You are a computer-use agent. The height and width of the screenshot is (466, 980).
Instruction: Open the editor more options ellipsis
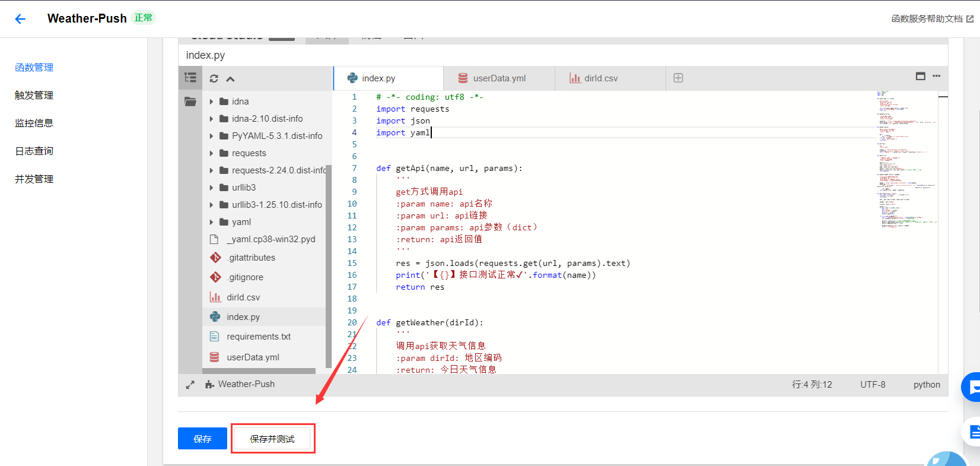[937, 76]
